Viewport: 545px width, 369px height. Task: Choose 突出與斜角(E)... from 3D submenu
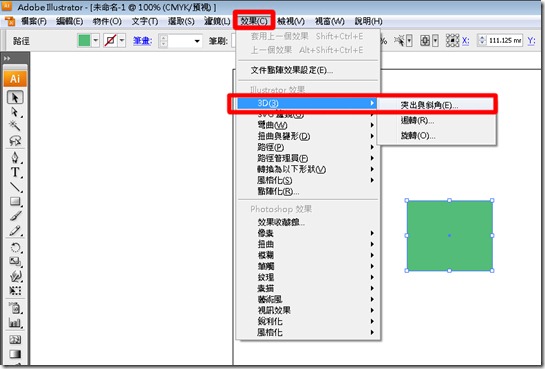click(x=437, y=105)
